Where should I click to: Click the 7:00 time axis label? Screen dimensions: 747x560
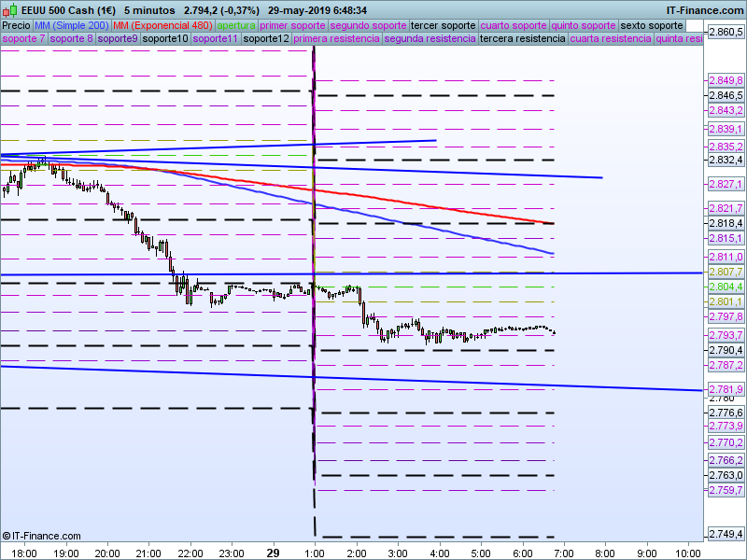click(564, 553)
